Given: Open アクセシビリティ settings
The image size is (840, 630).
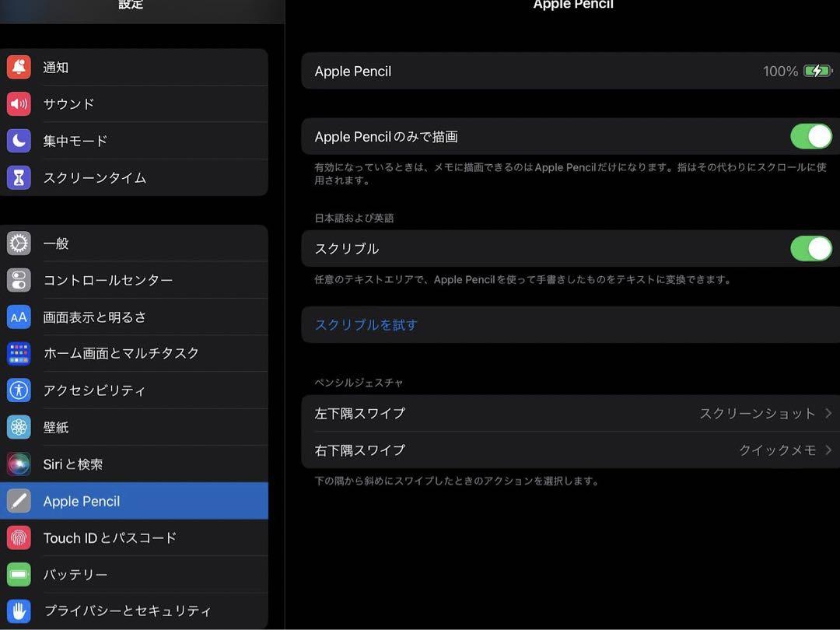Looking at the screenshot, I should [134, 390].
